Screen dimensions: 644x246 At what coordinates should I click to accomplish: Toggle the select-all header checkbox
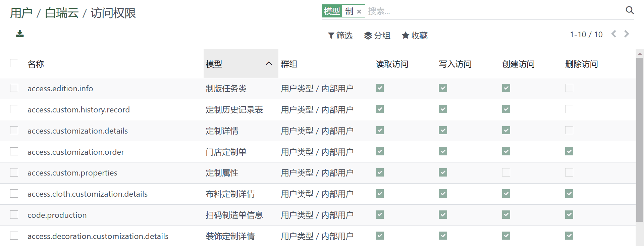coord(14,63)
